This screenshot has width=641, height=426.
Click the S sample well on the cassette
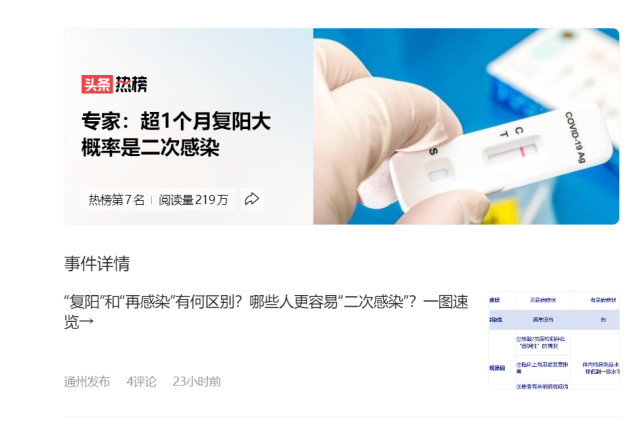(x=438, y=173)
